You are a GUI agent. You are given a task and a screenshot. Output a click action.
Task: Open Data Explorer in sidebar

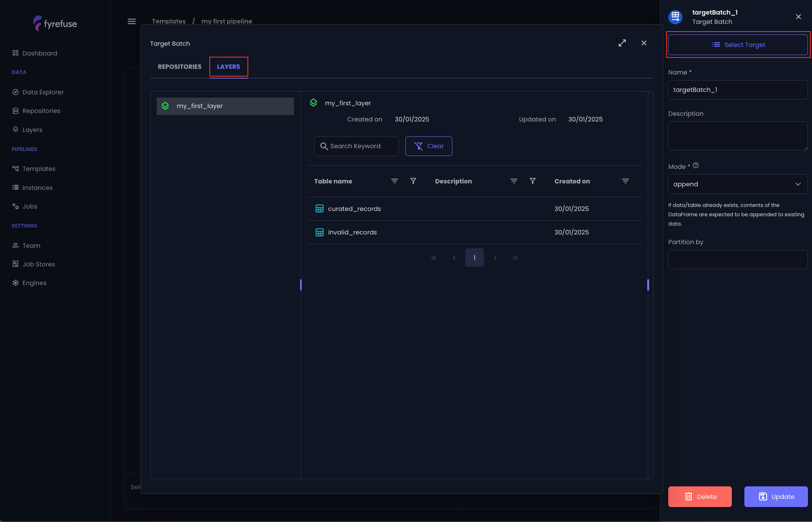coord(38,92)
